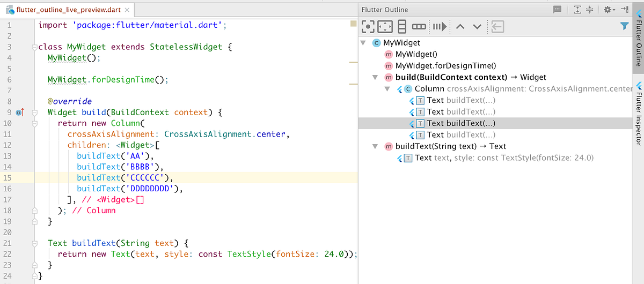Click the Flutter icon beside Column node
The height and width of the screenshot is (284, 644).
click(399, 89)
